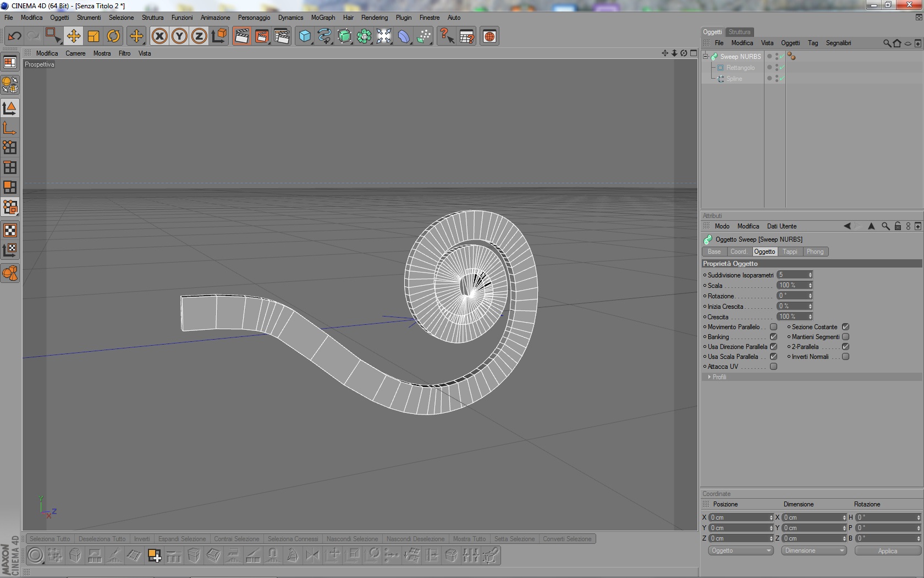Toggle X axis lock icon
The width and height of the screenshot is (924, 578).
click(x=159, y=36)
